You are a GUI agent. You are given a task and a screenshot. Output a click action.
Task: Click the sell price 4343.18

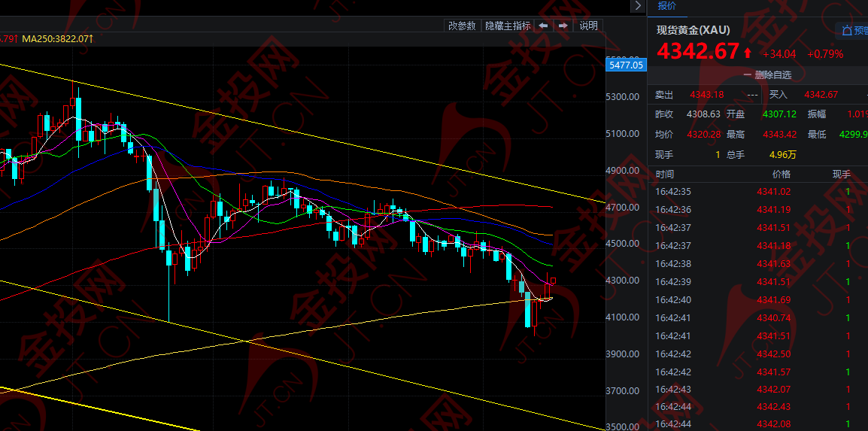click(x=706, y=95)
